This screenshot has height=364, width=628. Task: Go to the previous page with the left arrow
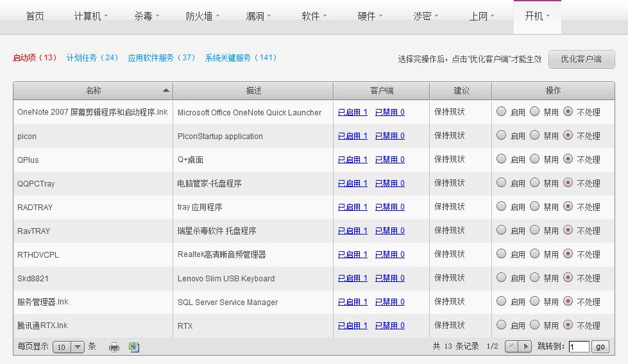(511, 347)
